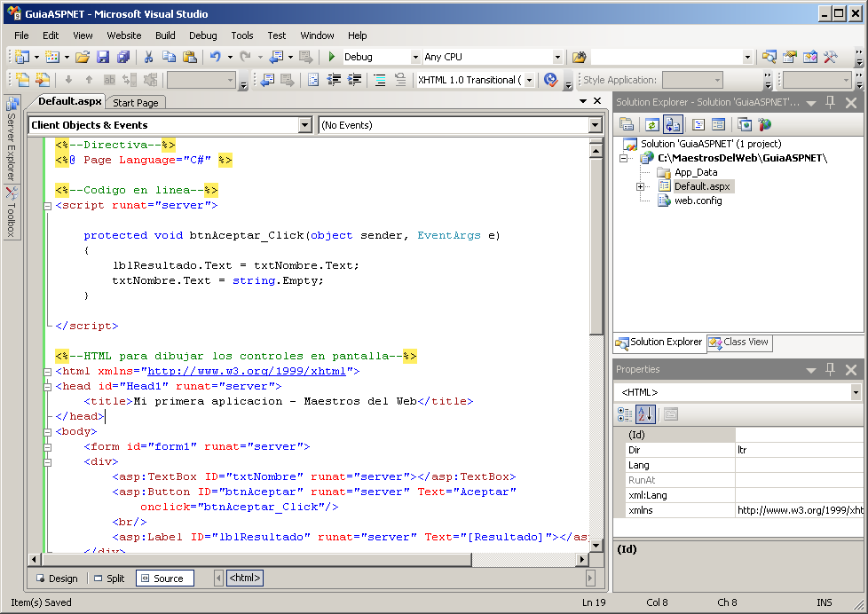Image resolution: width=868 pixels, height=614 pixels.
Task: Undo the last action with the blue arrow
Action: point(216,57)
